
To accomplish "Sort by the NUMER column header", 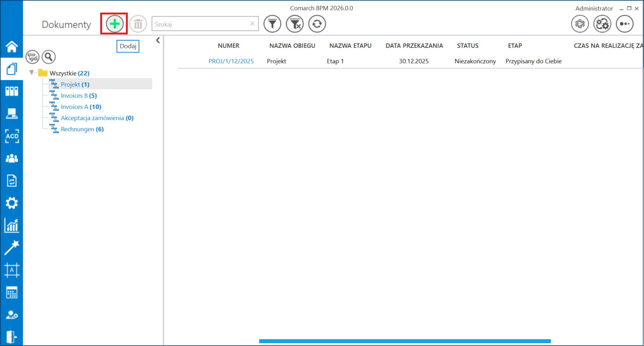I will 229,46.
